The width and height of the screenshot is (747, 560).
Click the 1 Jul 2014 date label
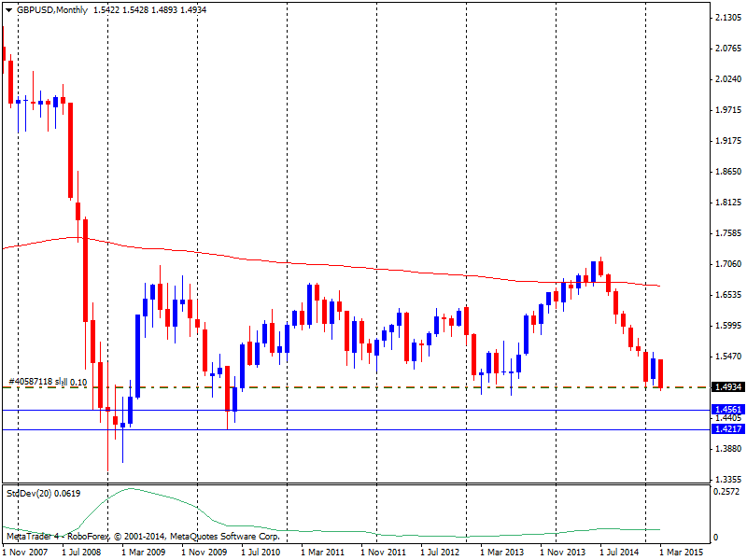pos(619,553)
